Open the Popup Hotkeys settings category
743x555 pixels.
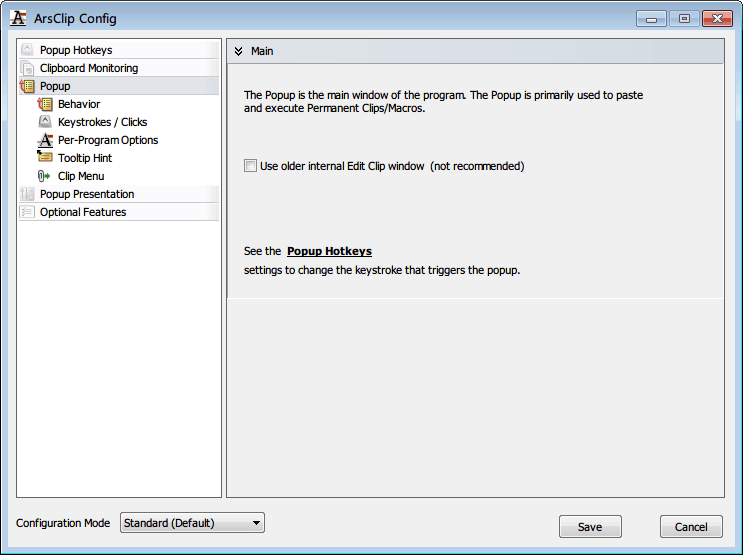pos(119,50)
